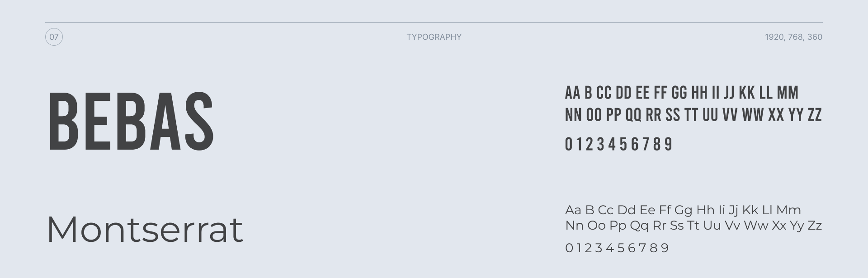Click the Montserrat 'Mm' glyph pair
Screen dimensions: 868x278
click(788, 210)
